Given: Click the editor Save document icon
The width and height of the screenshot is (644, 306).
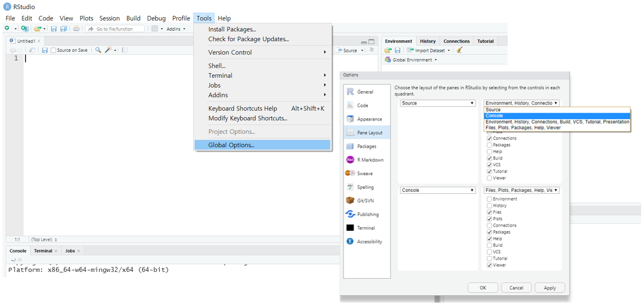Looking at the screenshot, I should coord(45,50).
